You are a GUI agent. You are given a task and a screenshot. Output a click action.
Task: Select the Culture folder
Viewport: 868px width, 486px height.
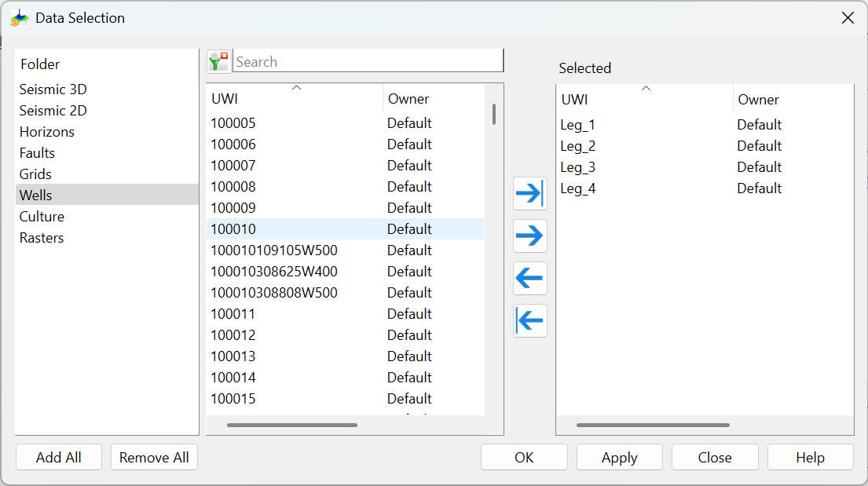click(x=42, y=217)
